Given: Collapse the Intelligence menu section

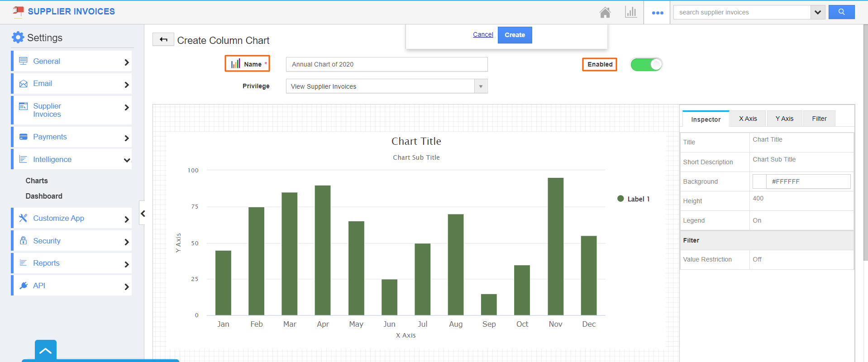Looking at the screenshot, I should 127,160.
